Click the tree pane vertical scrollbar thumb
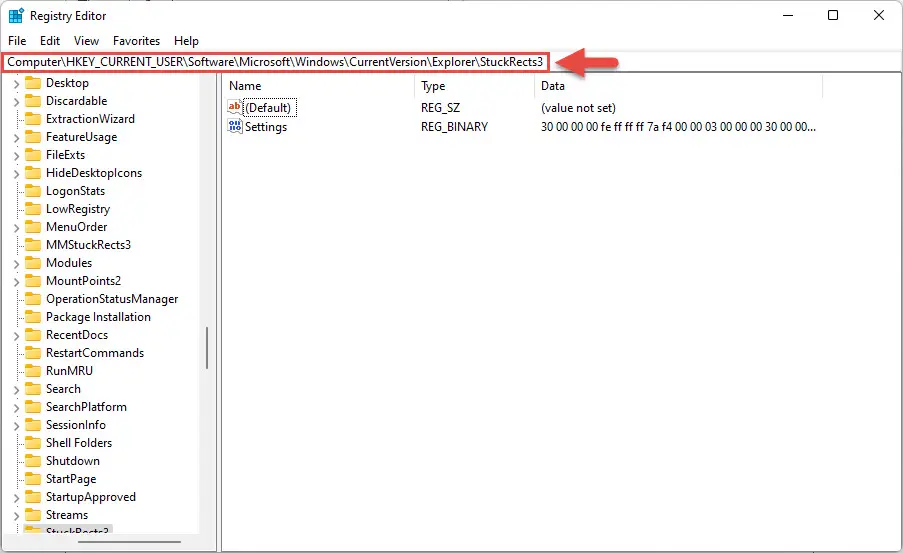The height and width of the screenshot is (553, 903). (x=206, y=348)
